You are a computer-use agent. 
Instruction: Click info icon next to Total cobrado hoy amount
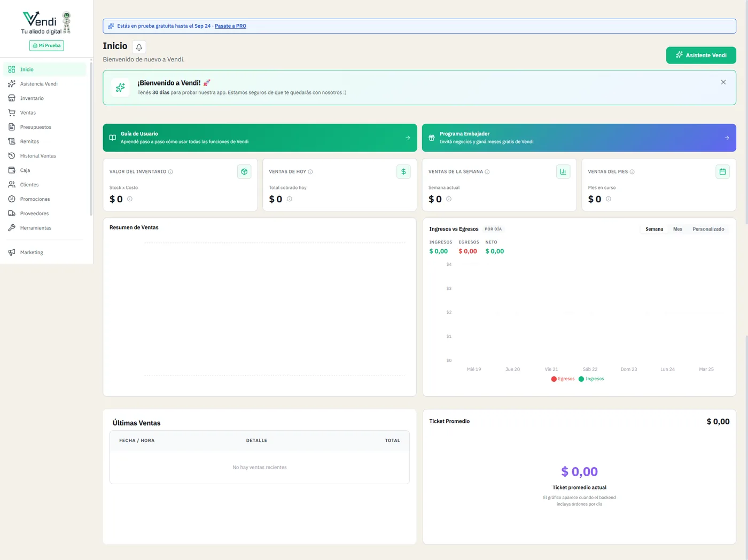point(290,199)
